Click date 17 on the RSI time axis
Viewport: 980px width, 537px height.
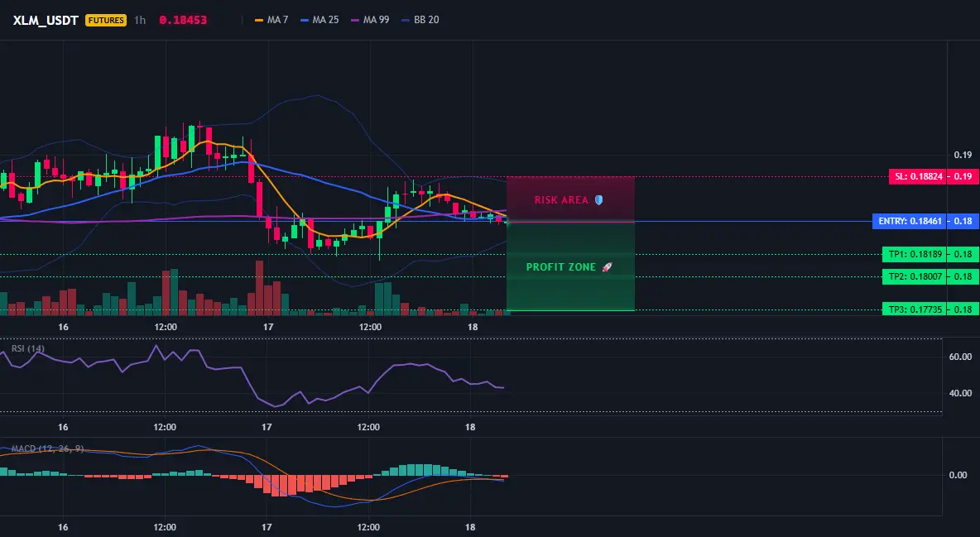point(267,427)
